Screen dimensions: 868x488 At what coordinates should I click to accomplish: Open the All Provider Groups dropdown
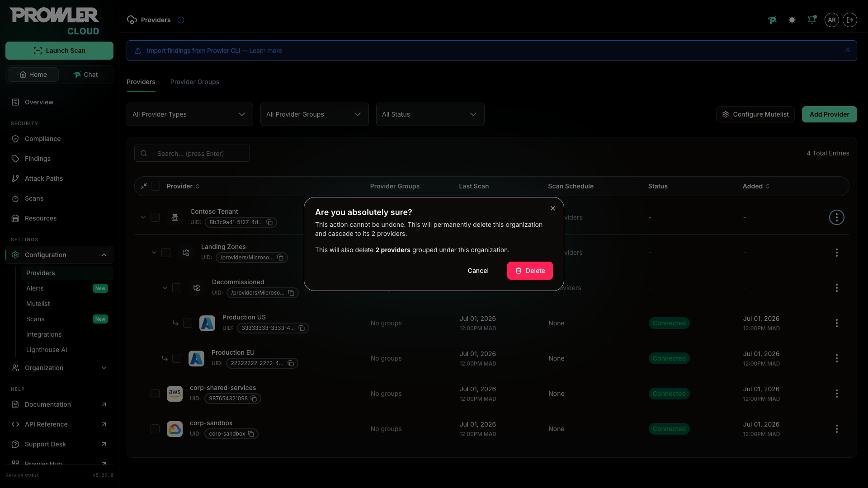(315, 114)
